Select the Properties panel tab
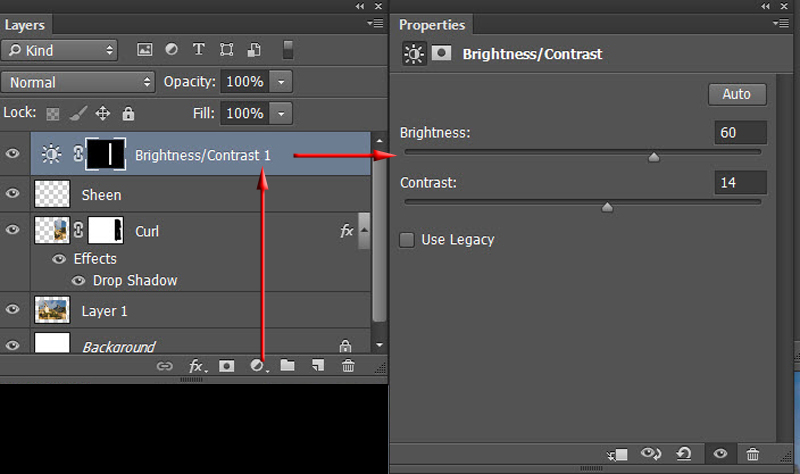This screenshot has height=474, width=800. (x=432, y=25)
